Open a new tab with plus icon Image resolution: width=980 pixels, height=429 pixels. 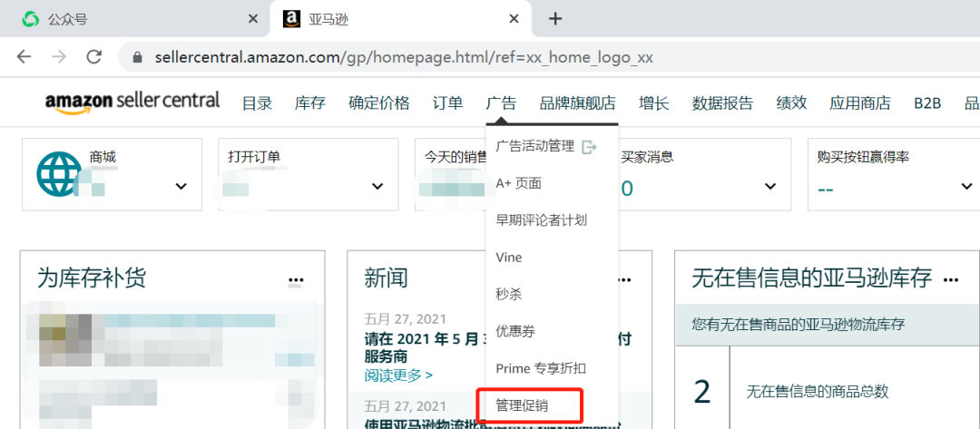555,19
